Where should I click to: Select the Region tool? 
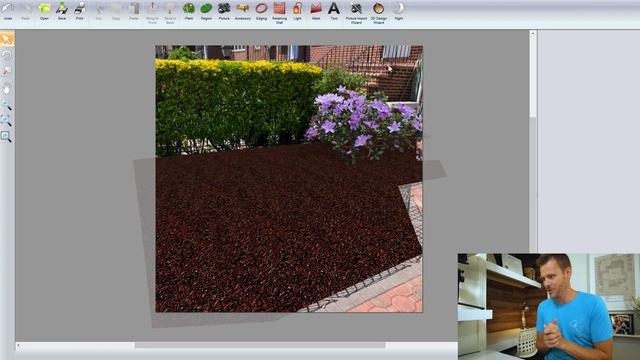pos(206,11)
